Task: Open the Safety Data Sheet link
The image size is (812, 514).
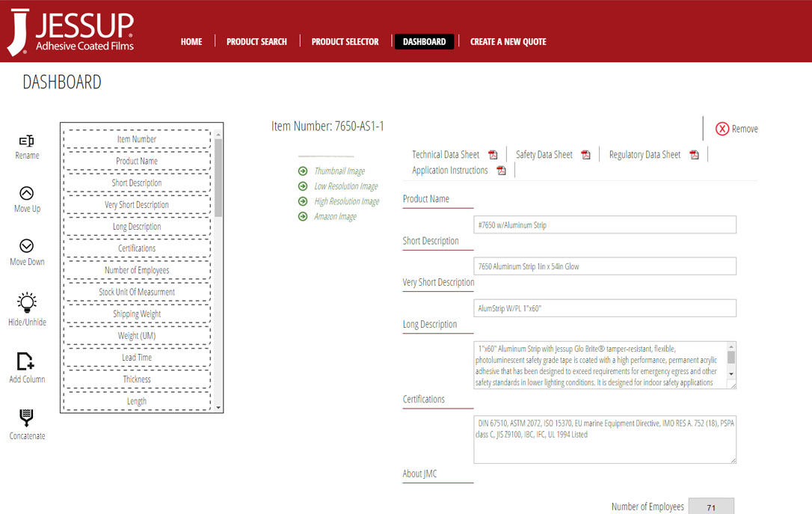Action: (544, 154)
